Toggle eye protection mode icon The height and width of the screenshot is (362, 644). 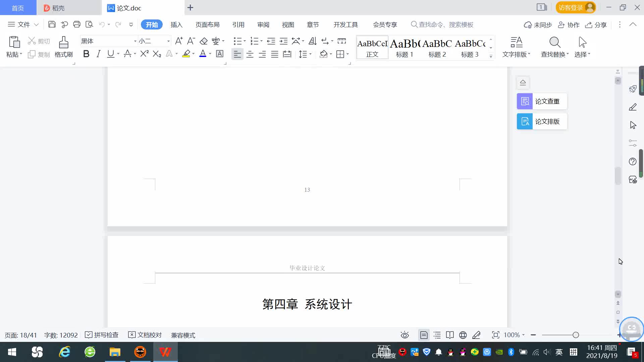tap(405, 335)
